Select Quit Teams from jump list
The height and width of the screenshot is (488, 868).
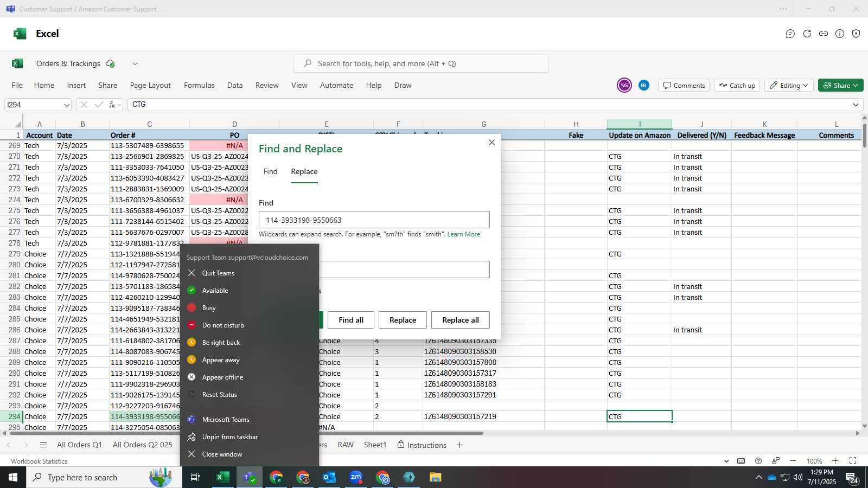(250, 273)
